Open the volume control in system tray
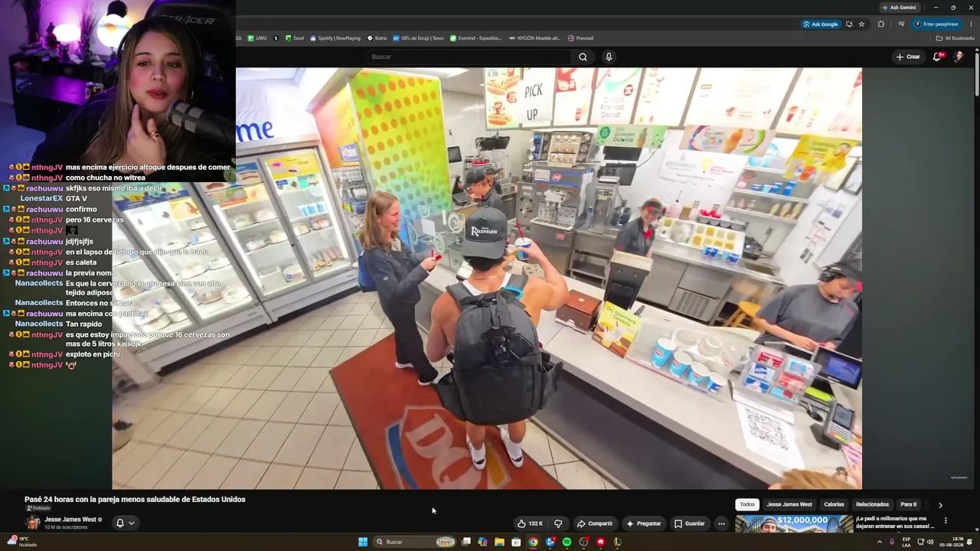The image size is (980, 551). point(929,542)
